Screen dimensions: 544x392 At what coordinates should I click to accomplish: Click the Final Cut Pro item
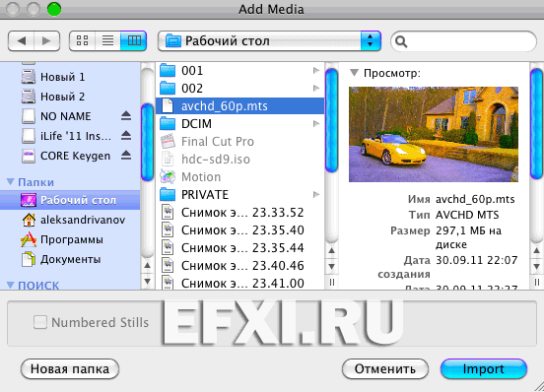[x=240, y=141]
